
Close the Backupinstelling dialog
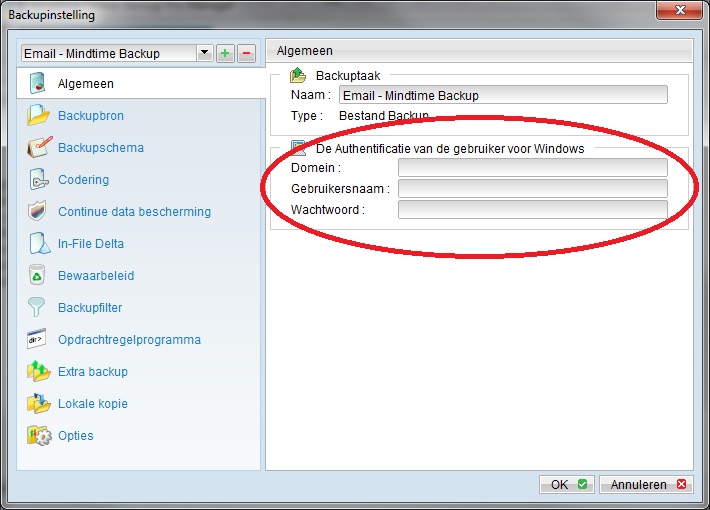679,10
